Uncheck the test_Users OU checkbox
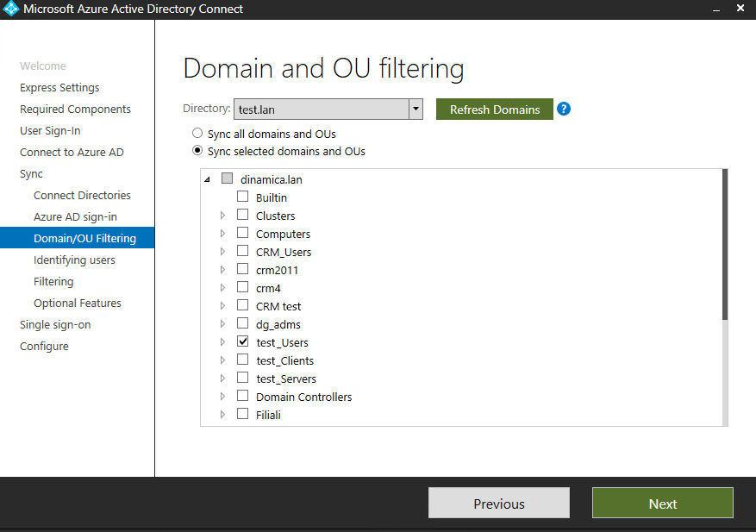 pyautogui.click(x=242, y=341)
